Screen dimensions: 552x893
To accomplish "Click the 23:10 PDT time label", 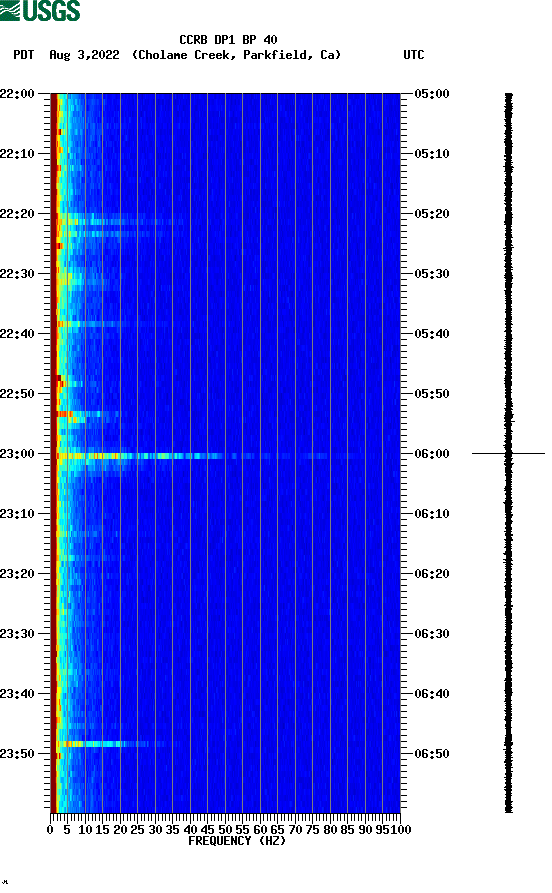I will click(17, 514).
